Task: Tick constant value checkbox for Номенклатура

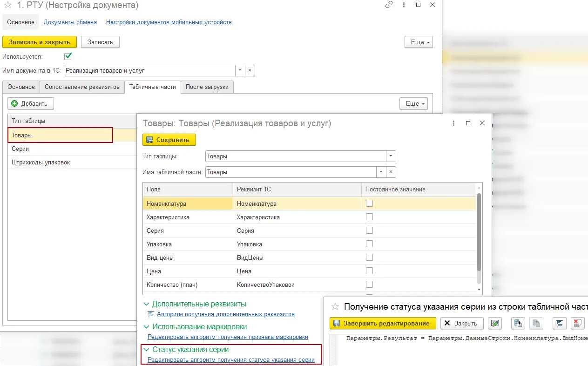Action: coord(369,203)
